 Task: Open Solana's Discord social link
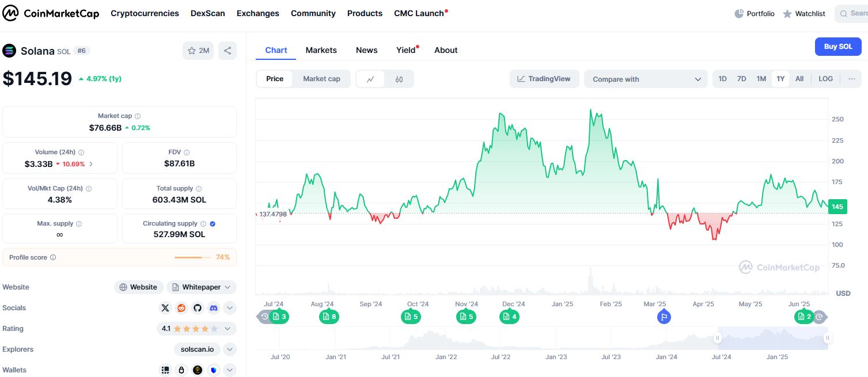click(x=214, y=308)
